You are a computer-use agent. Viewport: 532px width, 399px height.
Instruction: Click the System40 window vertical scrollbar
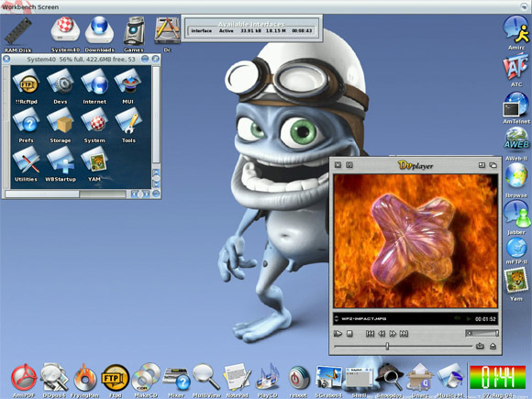(x=156, y=115)
